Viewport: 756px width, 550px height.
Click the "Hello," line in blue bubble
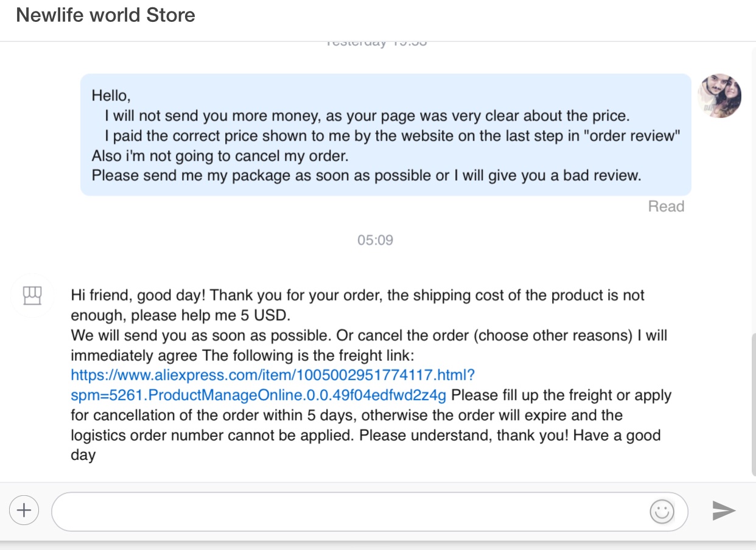pyautogui.click(x=111, y=96)
